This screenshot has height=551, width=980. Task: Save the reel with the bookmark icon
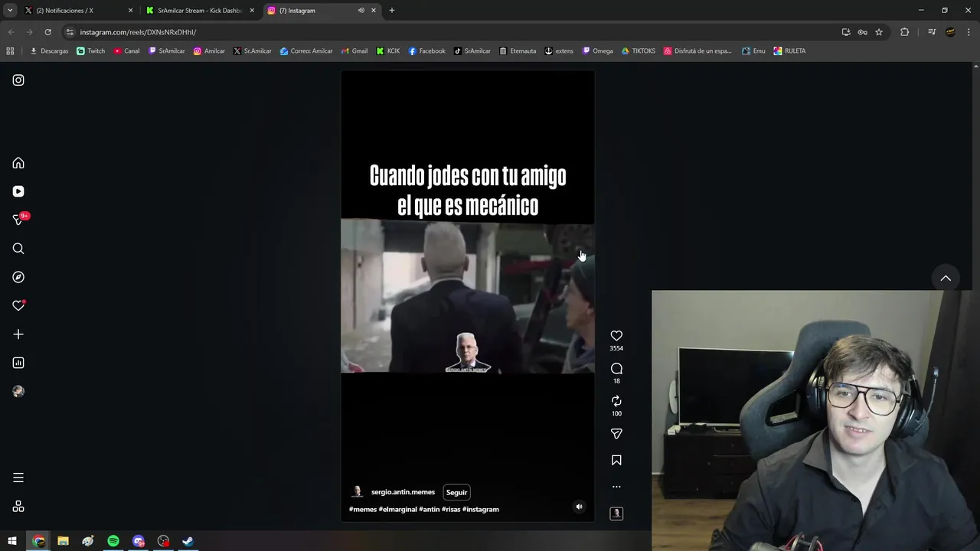(x=616, y=460)
